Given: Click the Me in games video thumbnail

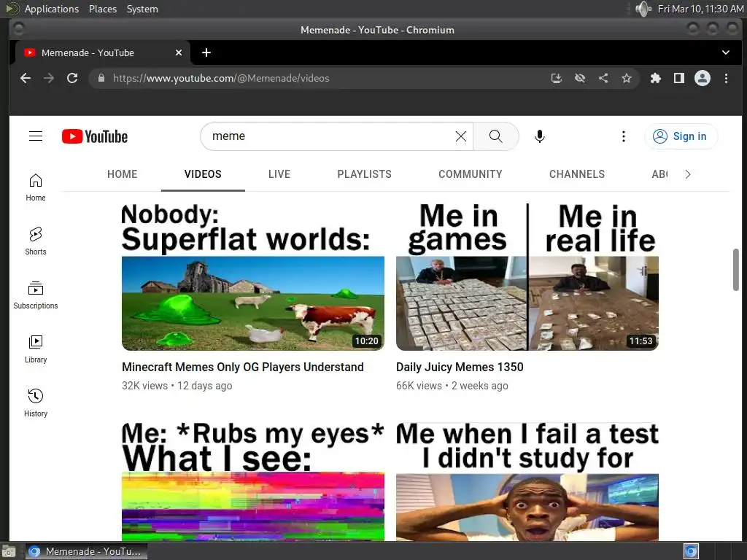Looking at the screenshot, I should coord(527,277).
